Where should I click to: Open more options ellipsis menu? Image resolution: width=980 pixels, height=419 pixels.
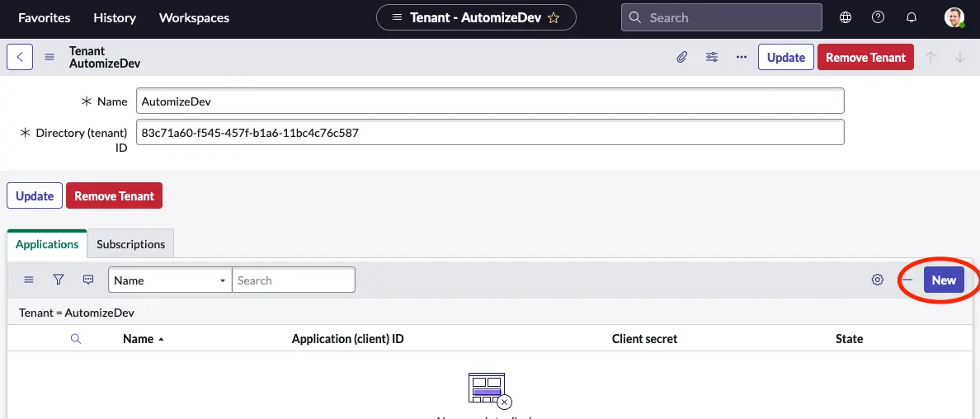(x=742, y=57)
